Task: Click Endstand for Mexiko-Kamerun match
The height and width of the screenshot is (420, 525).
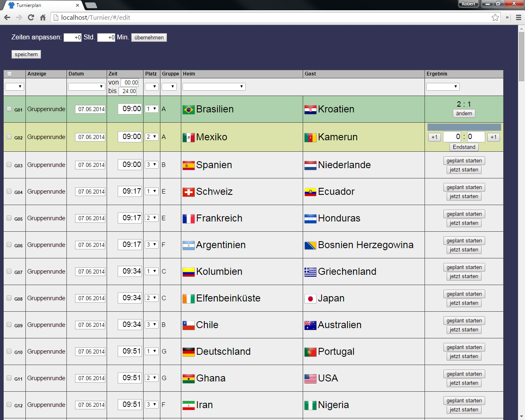Action: point(464,147)
